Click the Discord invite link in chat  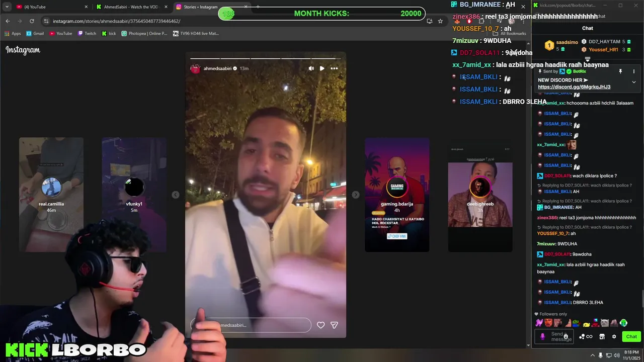pos(574,87)
